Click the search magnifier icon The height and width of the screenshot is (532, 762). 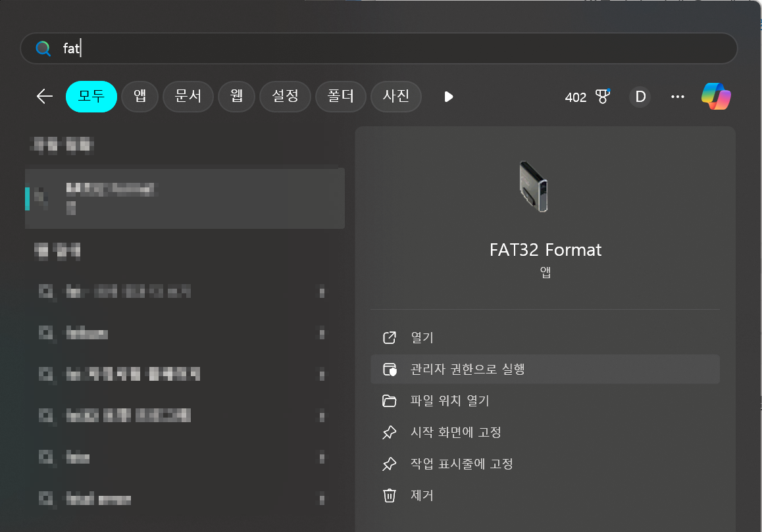[x=43, y=48]
